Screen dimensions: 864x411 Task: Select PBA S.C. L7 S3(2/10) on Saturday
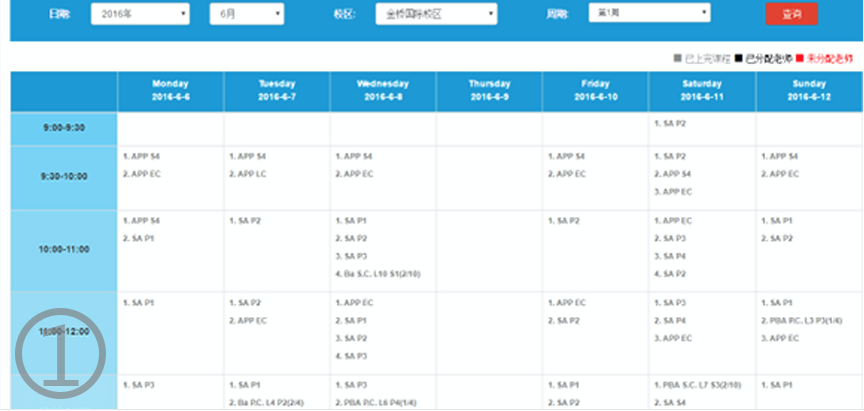pos(698,385)
